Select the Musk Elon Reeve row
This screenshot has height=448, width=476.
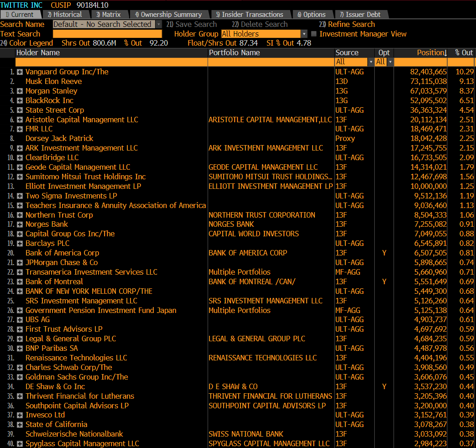(x=54, y=81)
